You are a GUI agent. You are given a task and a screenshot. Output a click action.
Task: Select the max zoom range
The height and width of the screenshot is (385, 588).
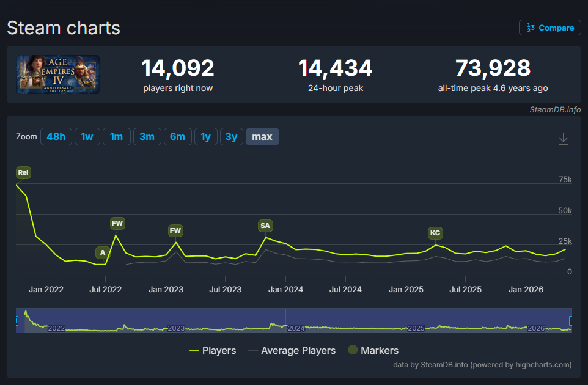[262, 136]
